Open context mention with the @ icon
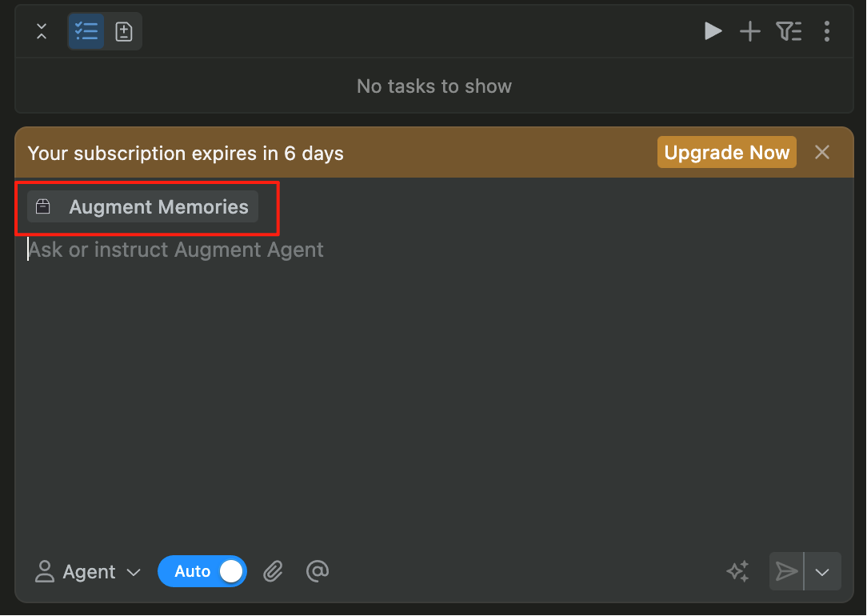Viewport: 867px width, 616px height. [x=318, y=571]
